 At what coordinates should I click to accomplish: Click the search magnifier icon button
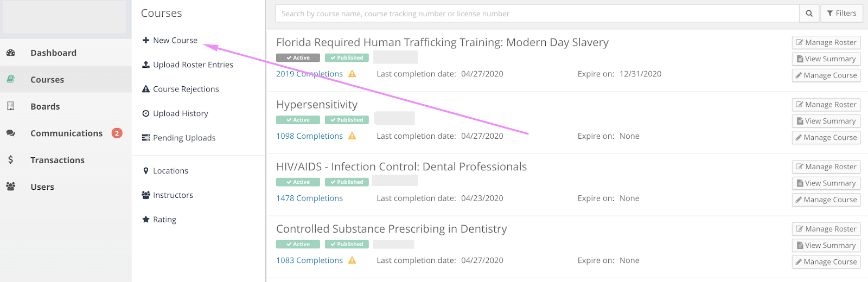(x=809, y=14)
